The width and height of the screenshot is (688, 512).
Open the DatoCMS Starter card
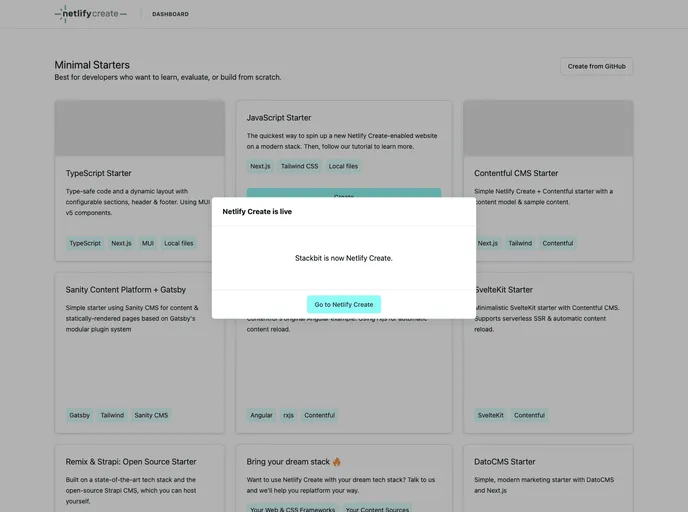pos(505,462)
